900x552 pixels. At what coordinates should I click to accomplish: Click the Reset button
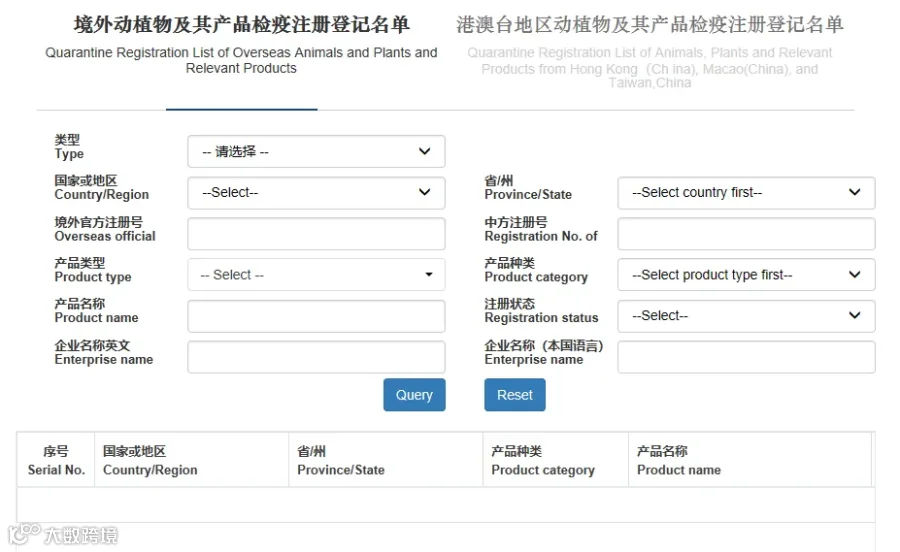(x=515, y=395)
